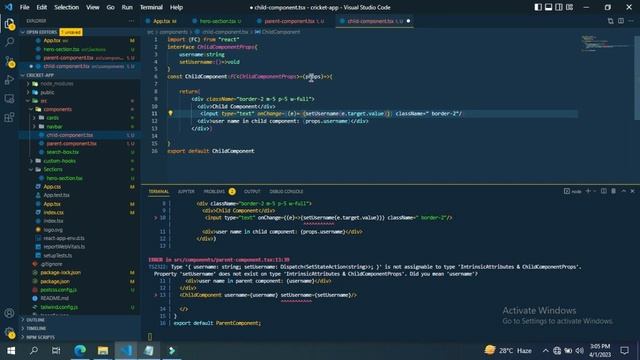Split the terminal panel
This screenshot has height=360, width=640.
click(x=604, y=191)
